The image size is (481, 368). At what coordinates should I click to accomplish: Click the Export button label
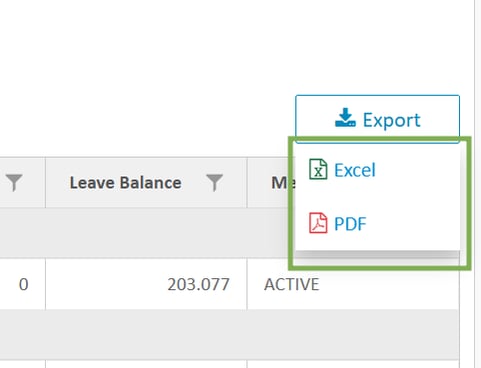pyautogui.click(x=392, y=120)
